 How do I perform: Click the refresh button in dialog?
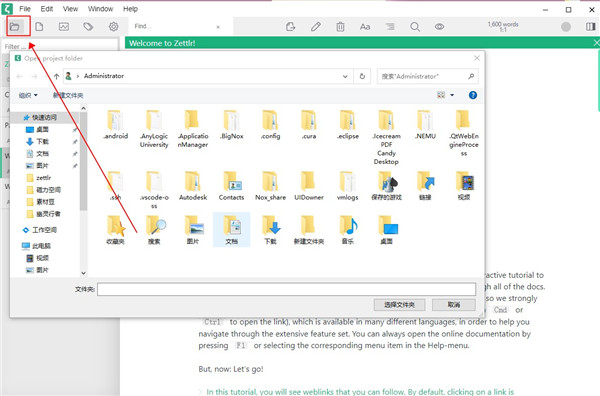coord(362,76)
